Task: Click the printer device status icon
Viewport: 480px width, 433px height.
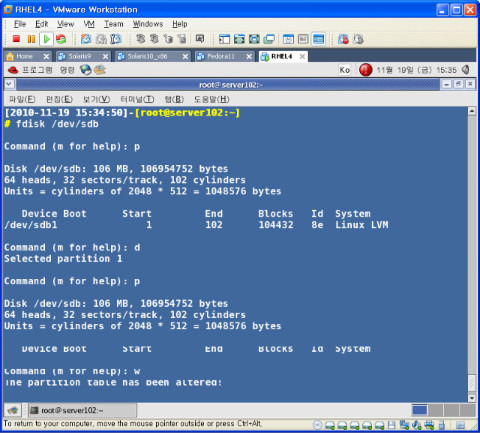Action: tap(429, 425)
